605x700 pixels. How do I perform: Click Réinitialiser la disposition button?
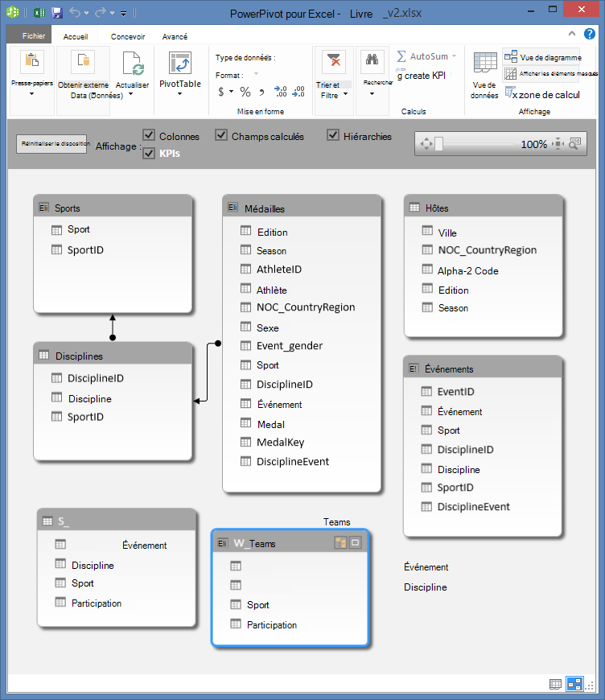(x=51, y=144)
